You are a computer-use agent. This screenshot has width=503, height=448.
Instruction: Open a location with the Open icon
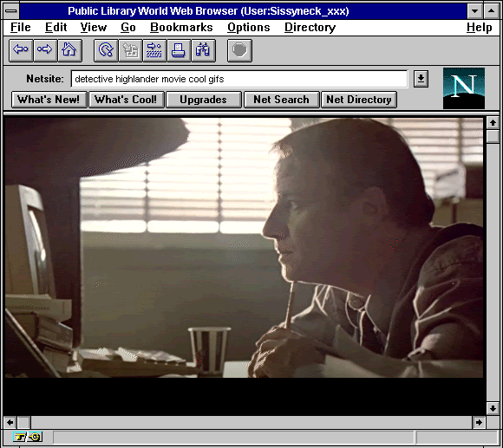pyautogui.click(x=154, y=50)
